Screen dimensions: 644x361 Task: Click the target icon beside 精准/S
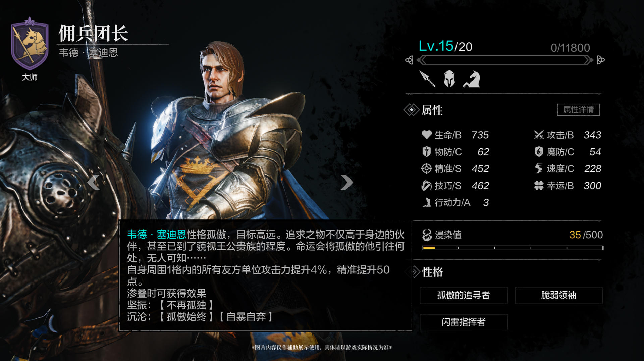click(x=426, y=168)
